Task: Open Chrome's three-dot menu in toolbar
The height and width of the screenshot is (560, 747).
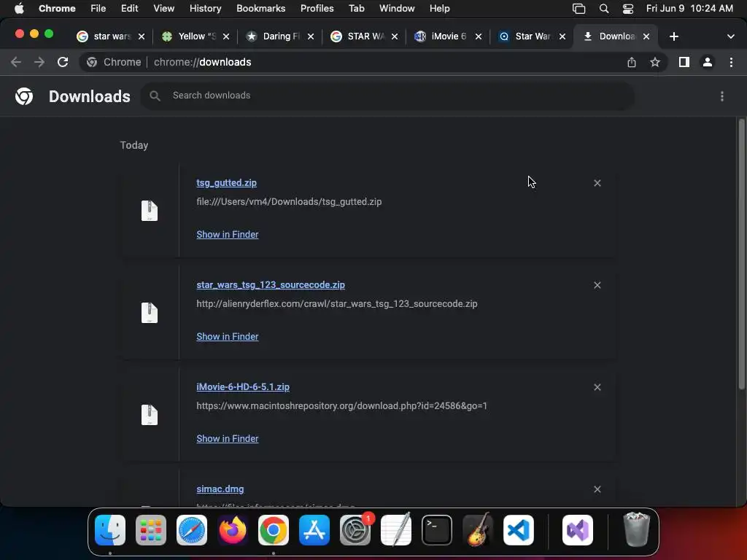Action: tap(731, 62)
